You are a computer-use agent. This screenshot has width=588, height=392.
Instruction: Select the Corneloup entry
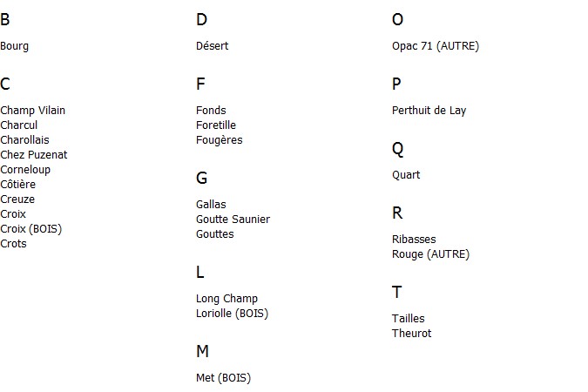25,170
